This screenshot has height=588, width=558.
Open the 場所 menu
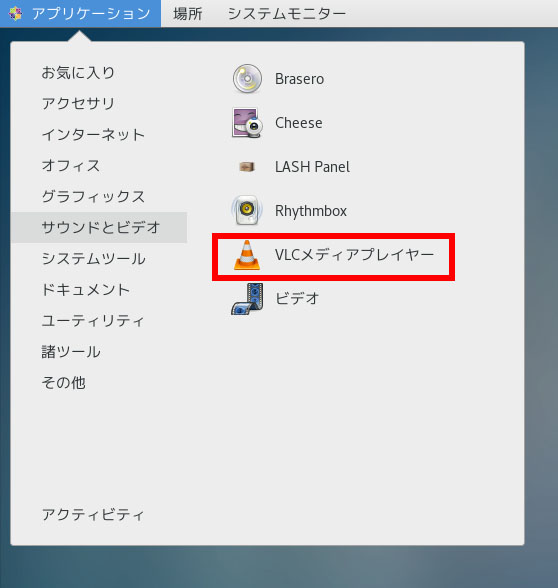pos(188,14)
